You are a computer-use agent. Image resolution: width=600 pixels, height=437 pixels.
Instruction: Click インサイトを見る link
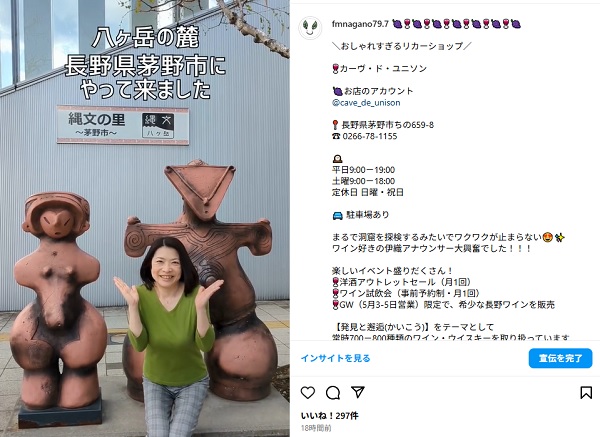click(x=336, y=358)
